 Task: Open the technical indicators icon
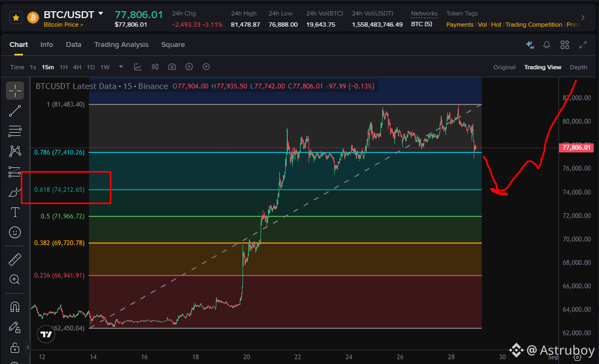coord(138,67)
